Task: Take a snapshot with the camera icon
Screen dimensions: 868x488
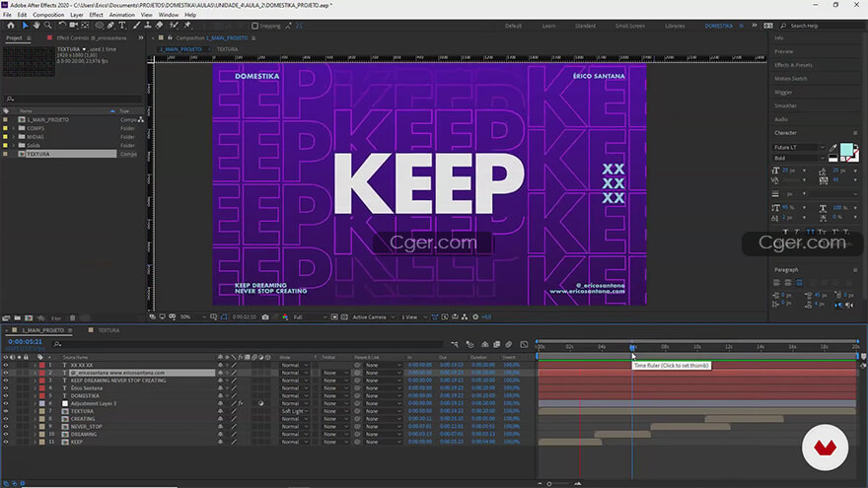Action: [265, 317]
